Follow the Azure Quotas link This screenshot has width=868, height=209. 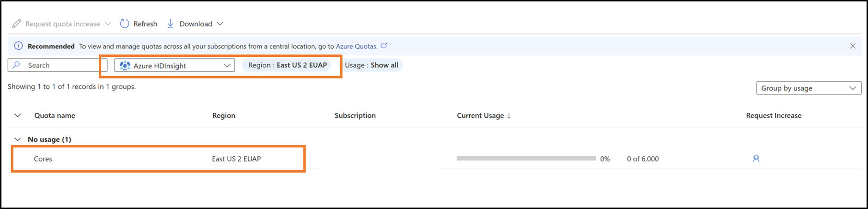(356, 46)
